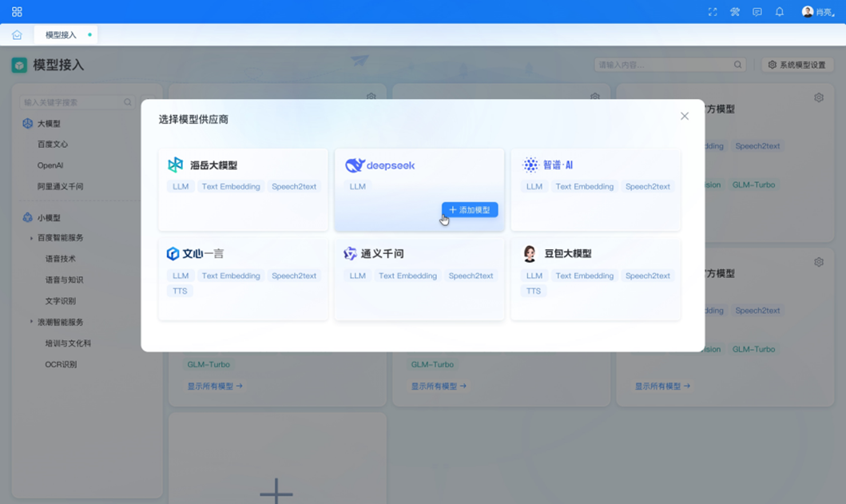
Task: Click the 模型接入 cube logo icon
Action: [x=19, y=65]
